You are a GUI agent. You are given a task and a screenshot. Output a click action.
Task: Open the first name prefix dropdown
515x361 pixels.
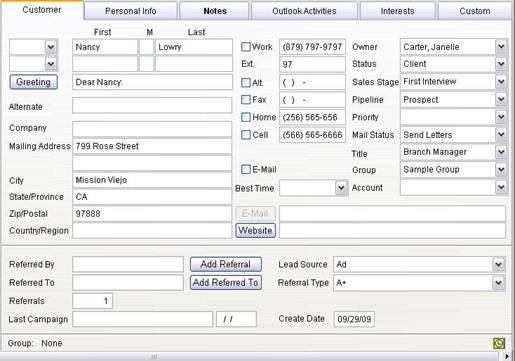[x=51, y=47]
